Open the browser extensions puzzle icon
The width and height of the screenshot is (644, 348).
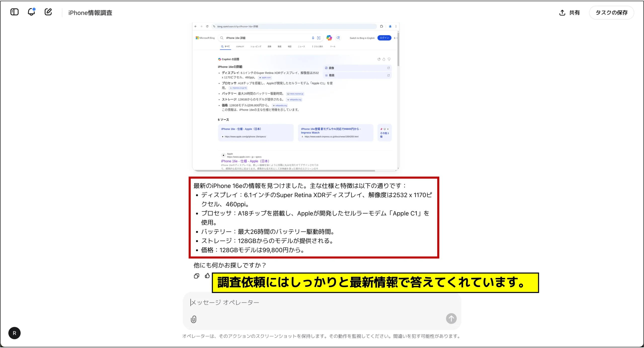381,26
